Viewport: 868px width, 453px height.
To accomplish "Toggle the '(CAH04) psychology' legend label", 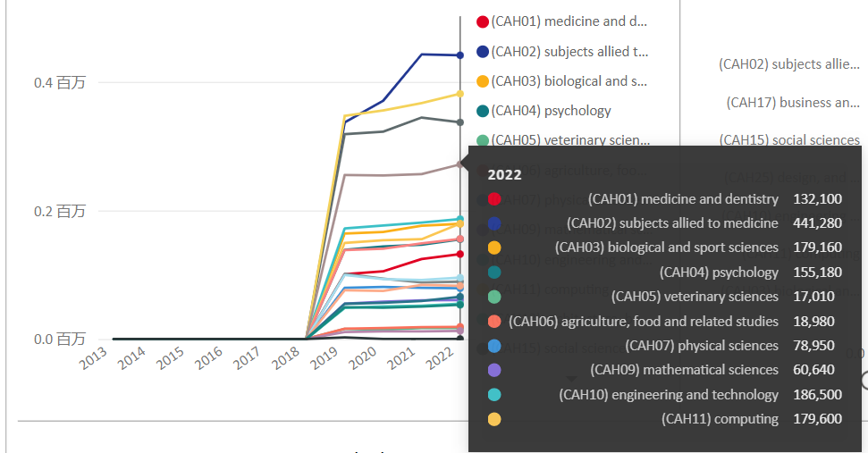I will tap(551, 111).
